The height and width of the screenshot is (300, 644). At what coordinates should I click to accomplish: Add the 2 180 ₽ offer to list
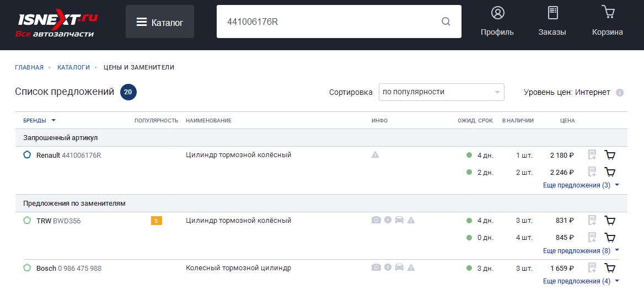pos(592,155)
